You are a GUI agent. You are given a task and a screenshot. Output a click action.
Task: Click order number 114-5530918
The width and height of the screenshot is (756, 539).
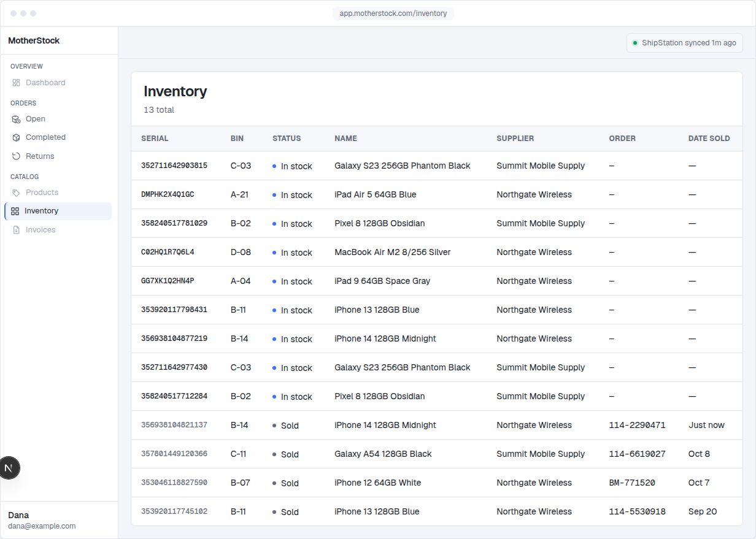pyautogui.click(x=637, y=511)
